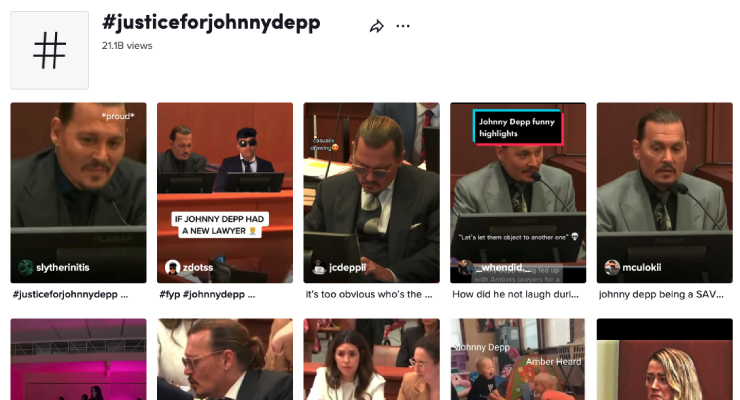This screenshot has height=400, width=740.
Task: Click the share arrow icon
Action: point(377,26)
